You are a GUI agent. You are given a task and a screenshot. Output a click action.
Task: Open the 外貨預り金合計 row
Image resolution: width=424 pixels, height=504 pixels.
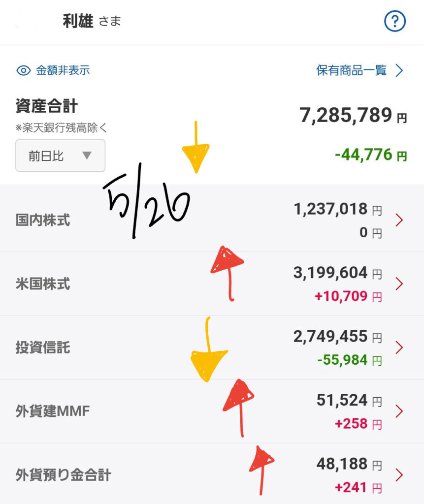click(212, 474)
